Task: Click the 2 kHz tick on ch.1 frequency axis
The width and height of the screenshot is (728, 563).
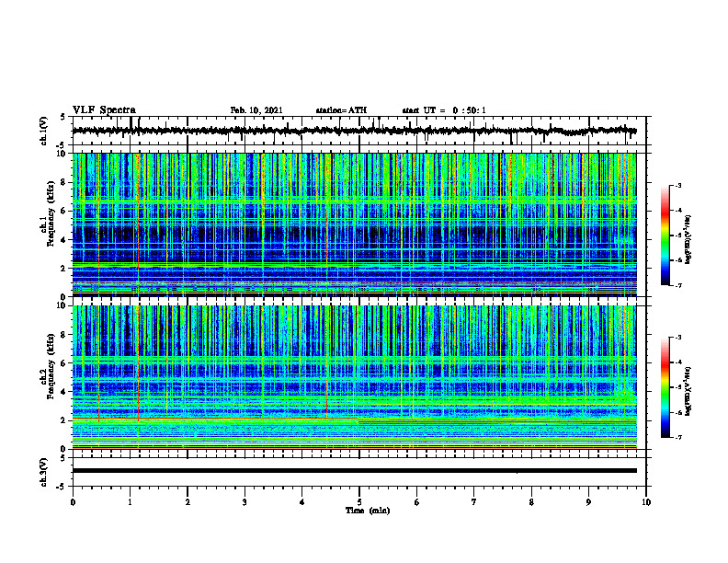Action: 64,268
